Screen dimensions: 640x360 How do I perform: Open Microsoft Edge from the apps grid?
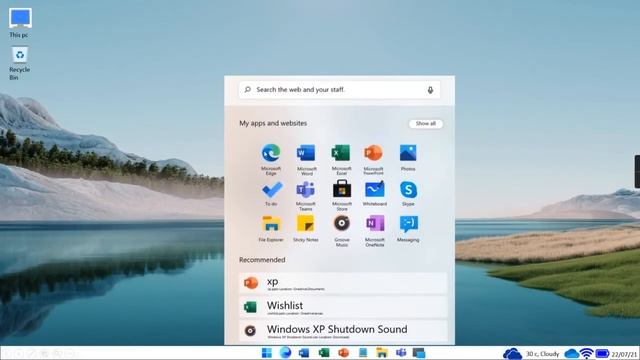pos(271,153)
